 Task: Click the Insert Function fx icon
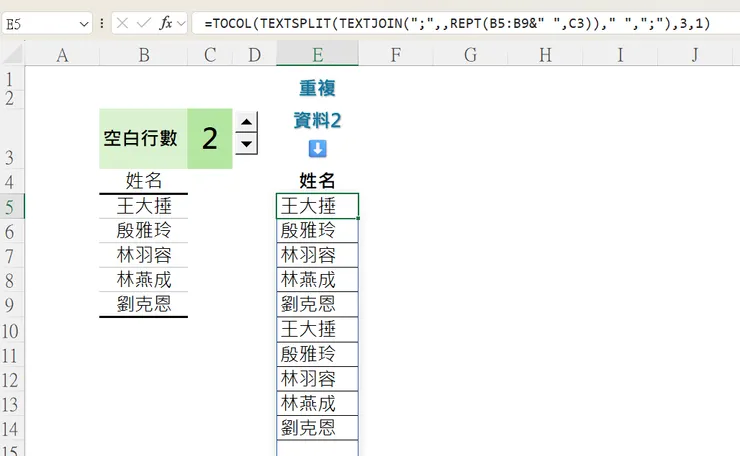pyautogui.click(x=165, y=23)
